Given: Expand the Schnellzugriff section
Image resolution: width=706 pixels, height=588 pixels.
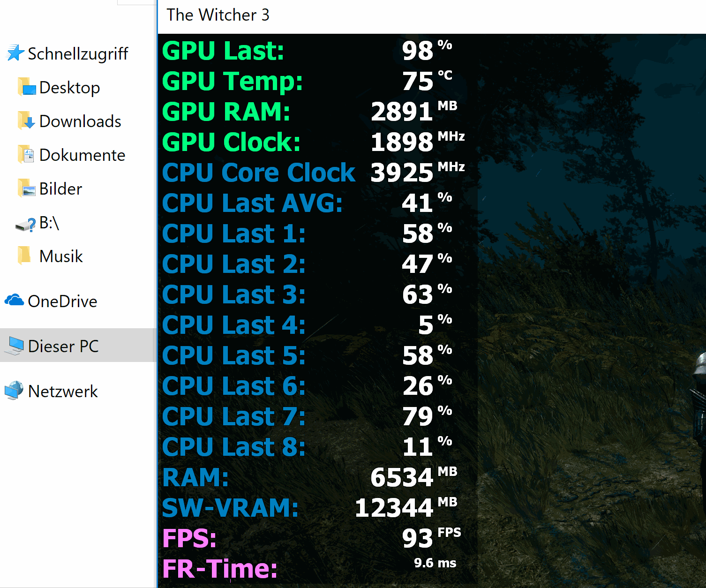Looking at the screenshot, I should point(3,53).
